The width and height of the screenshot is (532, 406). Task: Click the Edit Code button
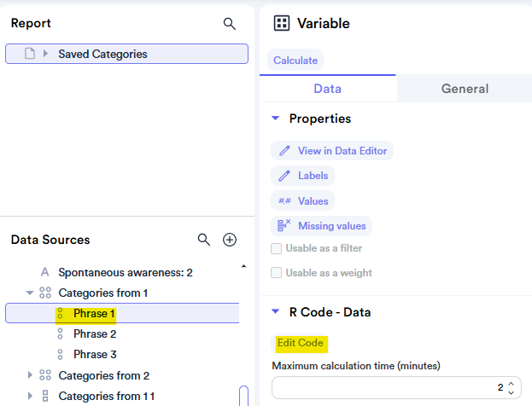tap(300, 343)
